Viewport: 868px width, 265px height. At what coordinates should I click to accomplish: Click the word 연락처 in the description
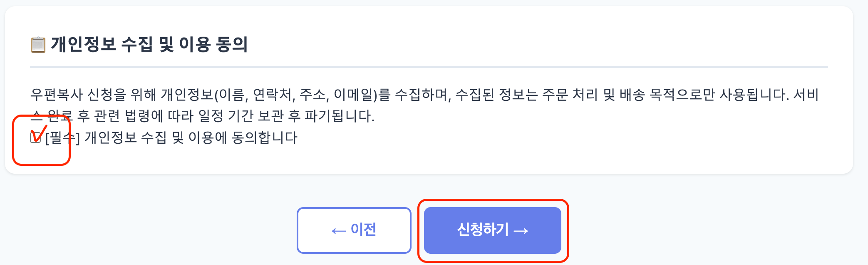(x=273, y=95)
